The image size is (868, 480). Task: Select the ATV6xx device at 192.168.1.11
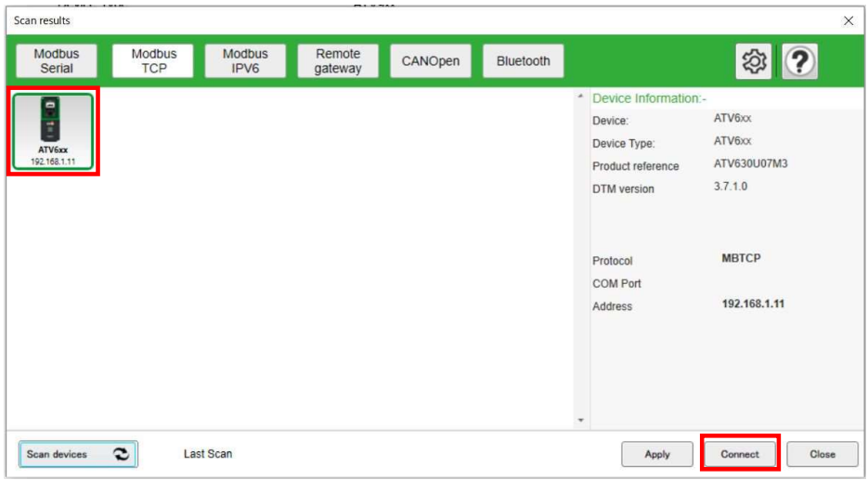pyautogui.click(x=53, y=131)
